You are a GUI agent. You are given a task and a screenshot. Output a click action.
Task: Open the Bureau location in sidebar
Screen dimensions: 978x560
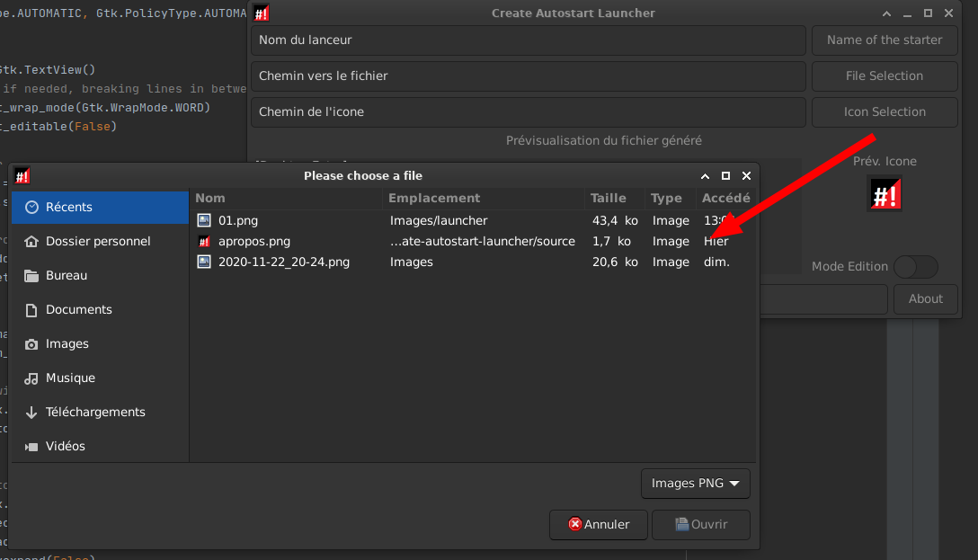click(x=66, y=275)
